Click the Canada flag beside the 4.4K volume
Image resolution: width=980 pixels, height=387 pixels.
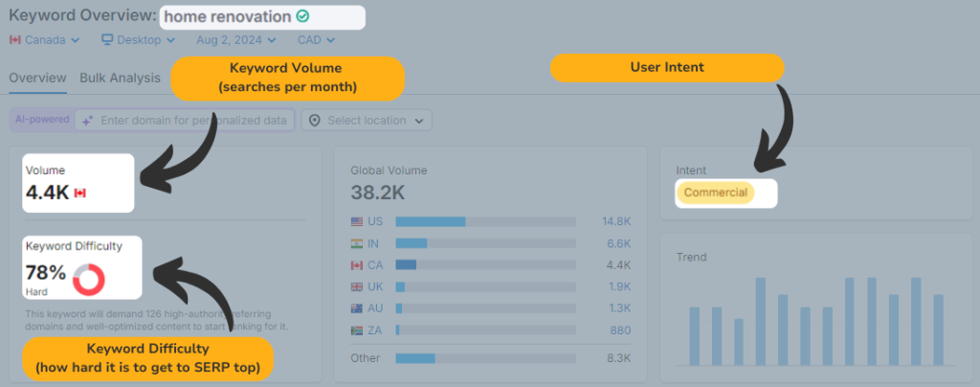(80, 193)
